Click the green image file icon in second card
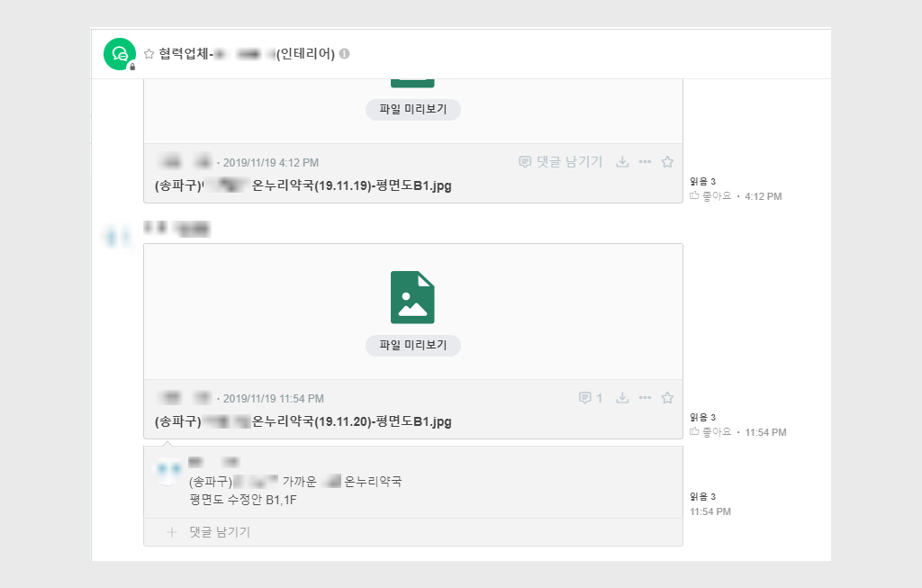The image size is (922, 588). coord(412,297)
